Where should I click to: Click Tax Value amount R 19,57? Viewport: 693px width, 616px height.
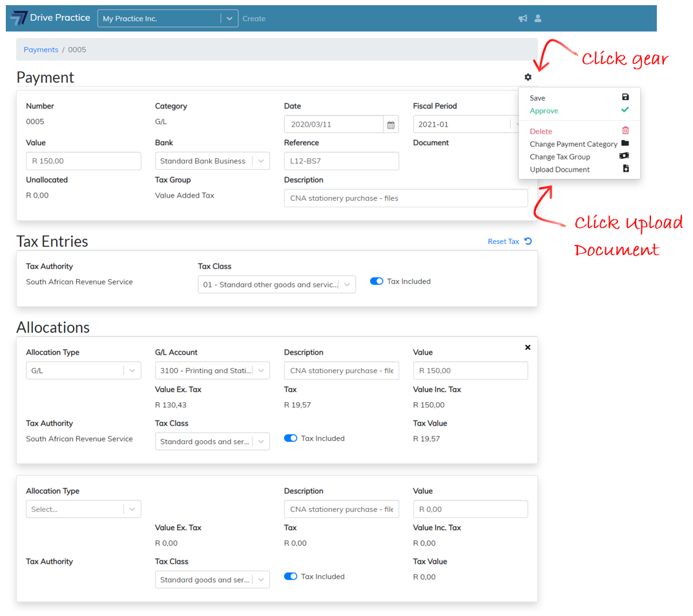tap(426, 439)
